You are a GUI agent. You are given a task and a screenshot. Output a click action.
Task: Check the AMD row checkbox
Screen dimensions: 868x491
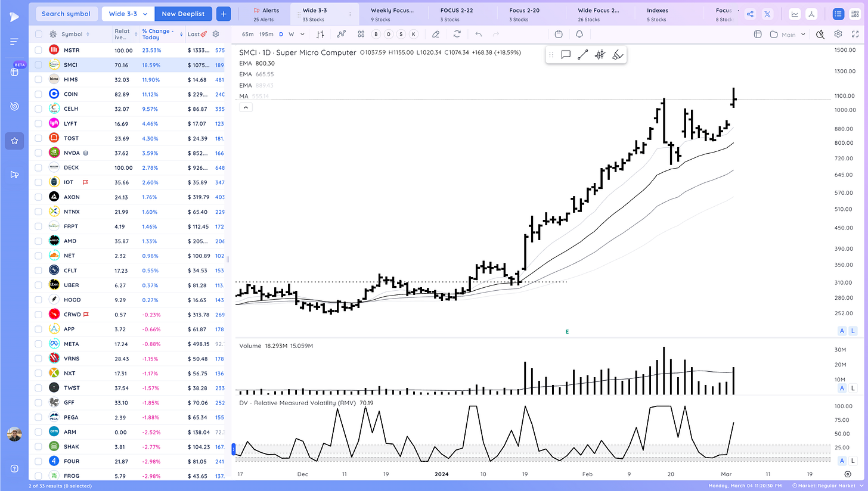[x=39, y=241]
